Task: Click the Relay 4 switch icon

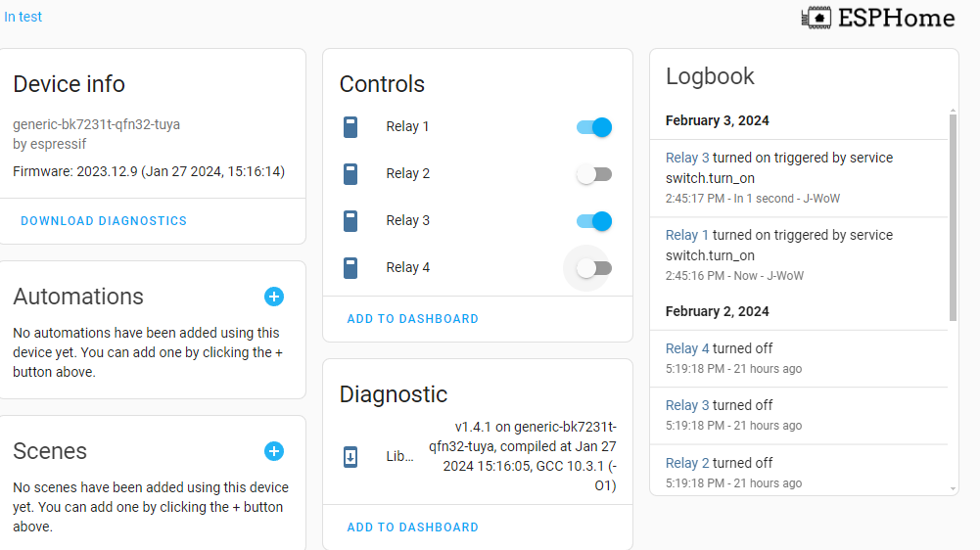Action: (x=350, y=267)
